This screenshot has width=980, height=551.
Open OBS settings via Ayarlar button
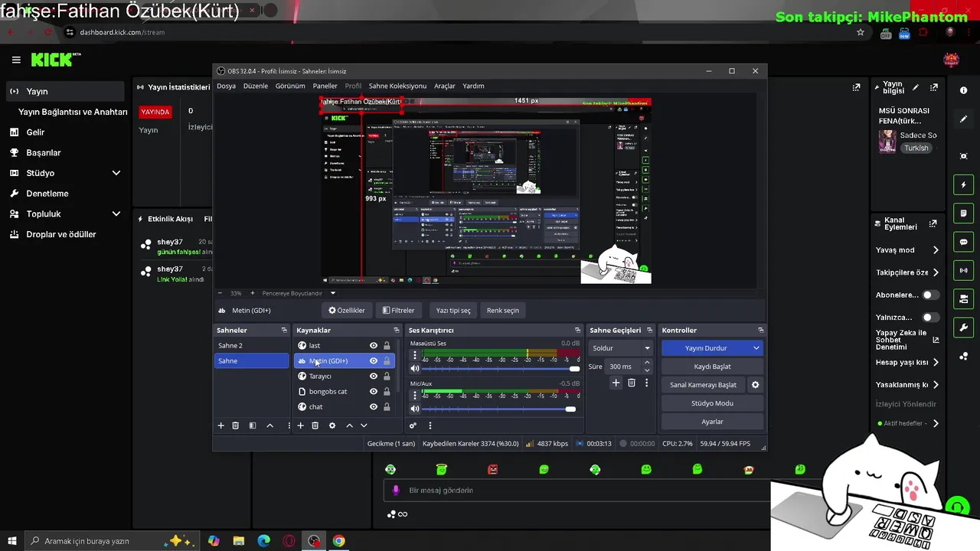pos(712,422)
